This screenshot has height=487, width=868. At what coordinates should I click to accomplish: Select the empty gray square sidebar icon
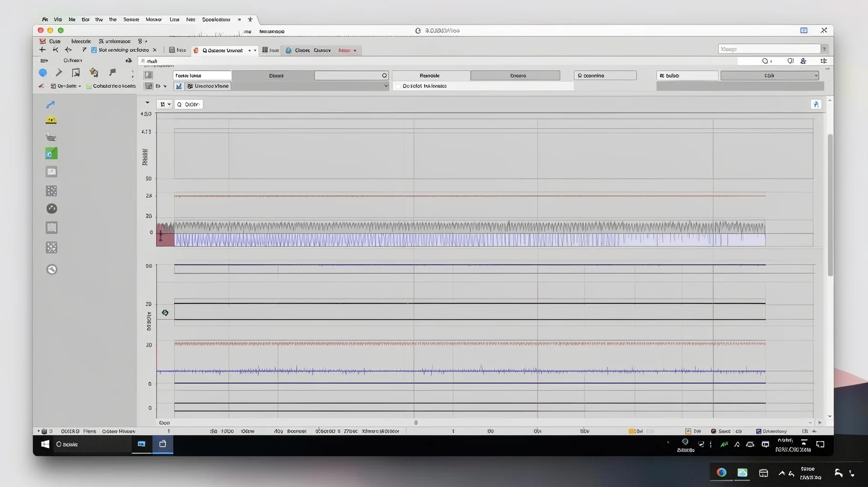coord(51,227)
